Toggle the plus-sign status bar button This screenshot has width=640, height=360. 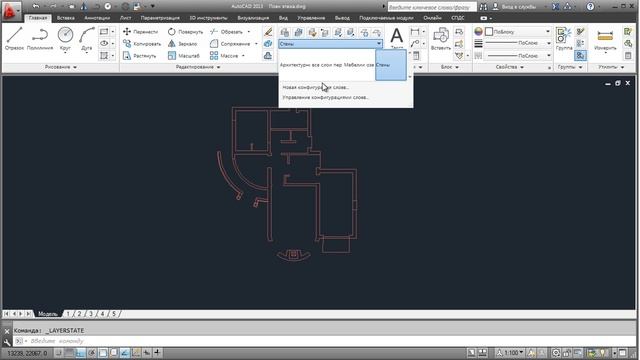click(x=157, y=353)
